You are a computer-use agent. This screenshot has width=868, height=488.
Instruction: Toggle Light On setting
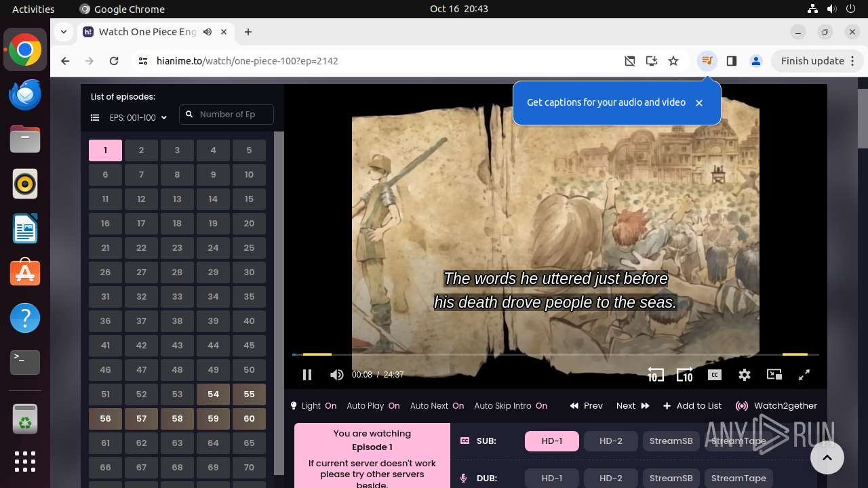click(x=313, y=406)
